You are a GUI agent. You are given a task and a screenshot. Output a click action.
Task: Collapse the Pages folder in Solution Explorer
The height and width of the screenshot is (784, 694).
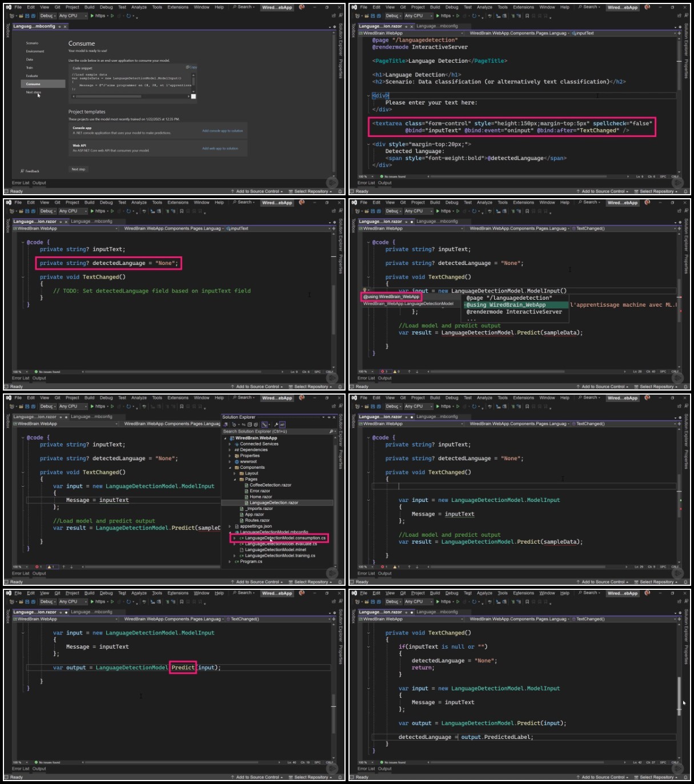[235, 480]
